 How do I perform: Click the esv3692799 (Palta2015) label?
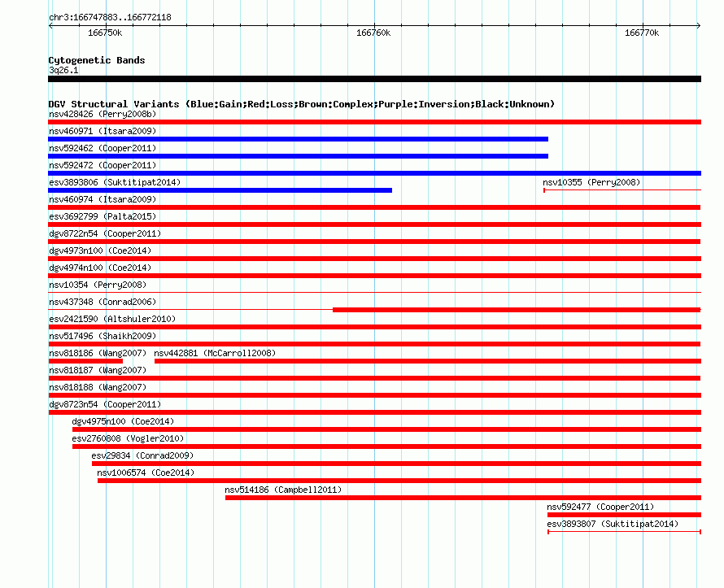tap(102, 216)
